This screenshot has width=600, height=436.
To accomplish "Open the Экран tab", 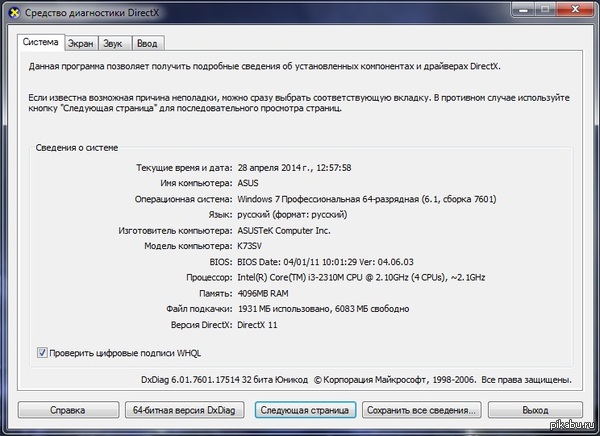I will click(80, 44).
